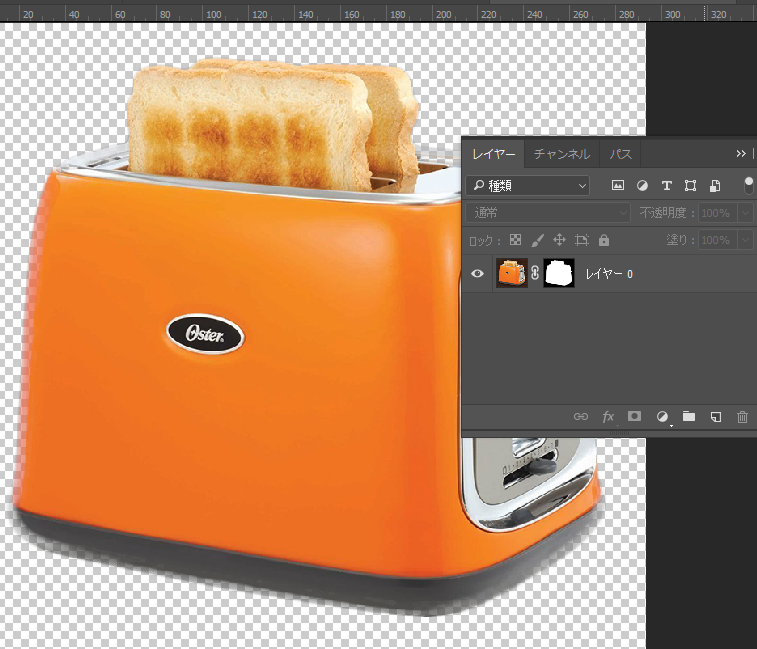Open the 種類 filter dropdown
The image size is (757, 649).
tap(528, 185)
